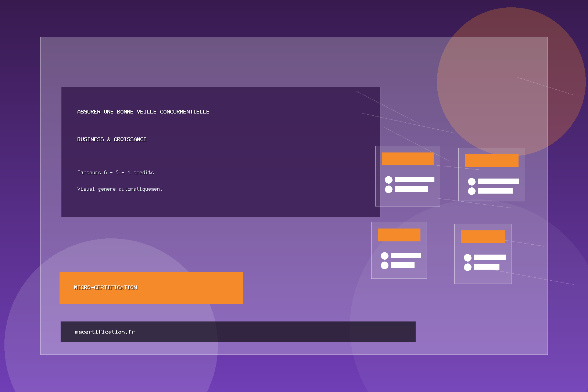Click first circle in the bottom-right card
The image size is (588, 392).
(467, 258)
